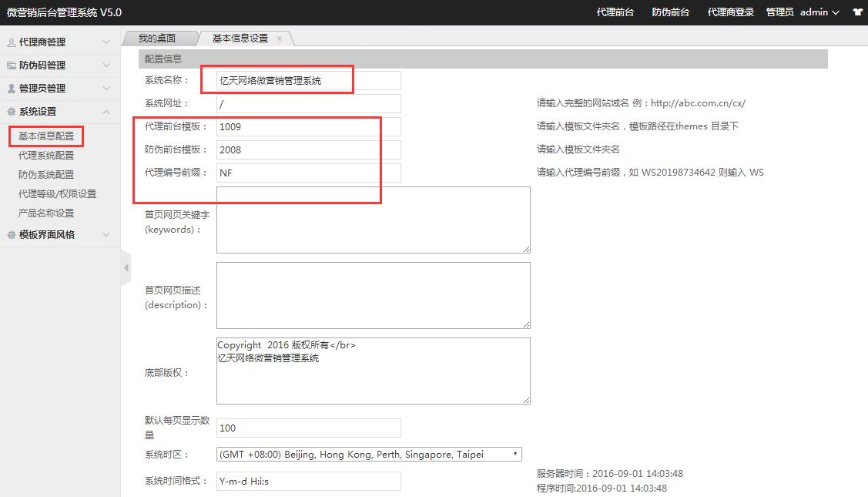
Task: Click the skin shirt icon in header
Action: pyautogui.click(x=857, y=12)
